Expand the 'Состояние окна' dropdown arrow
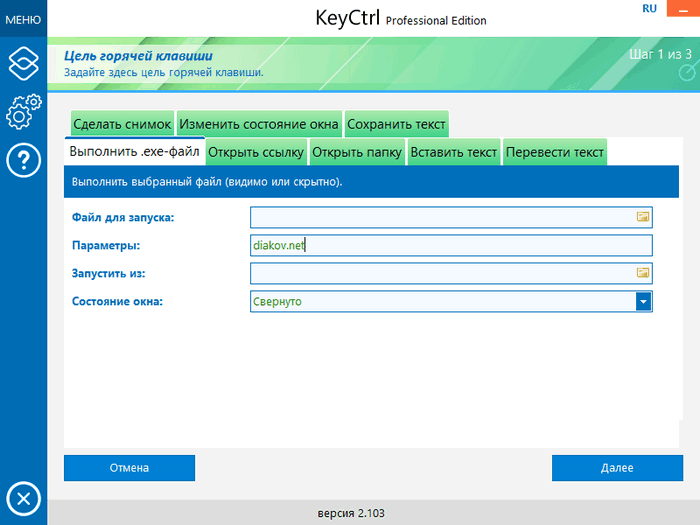 [644, 301]
